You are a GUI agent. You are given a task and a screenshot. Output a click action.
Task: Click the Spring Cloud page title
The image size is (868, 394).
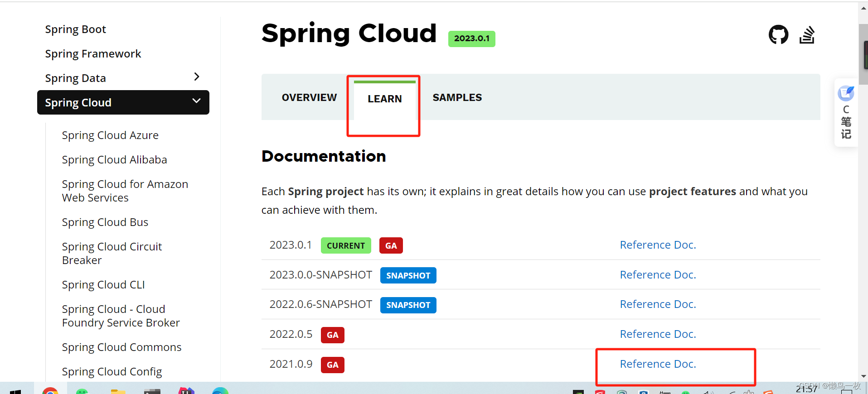(349, 34)
